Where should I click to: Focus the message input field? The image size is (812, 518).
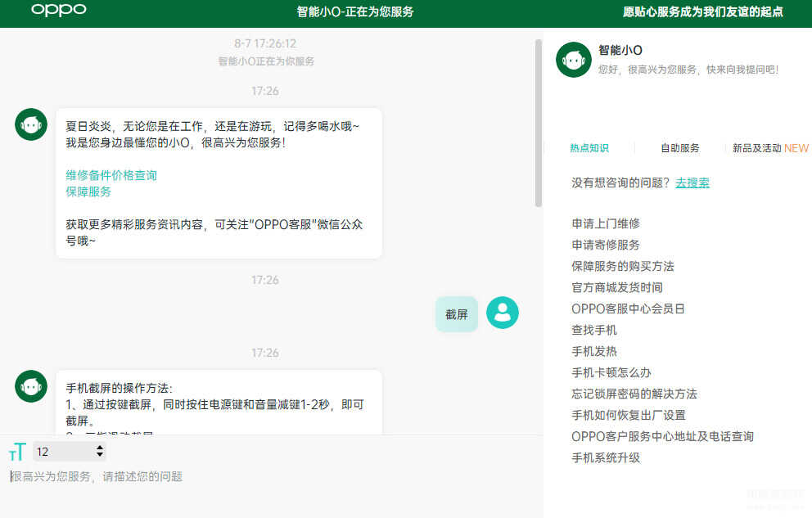click(x=270, y=476)
